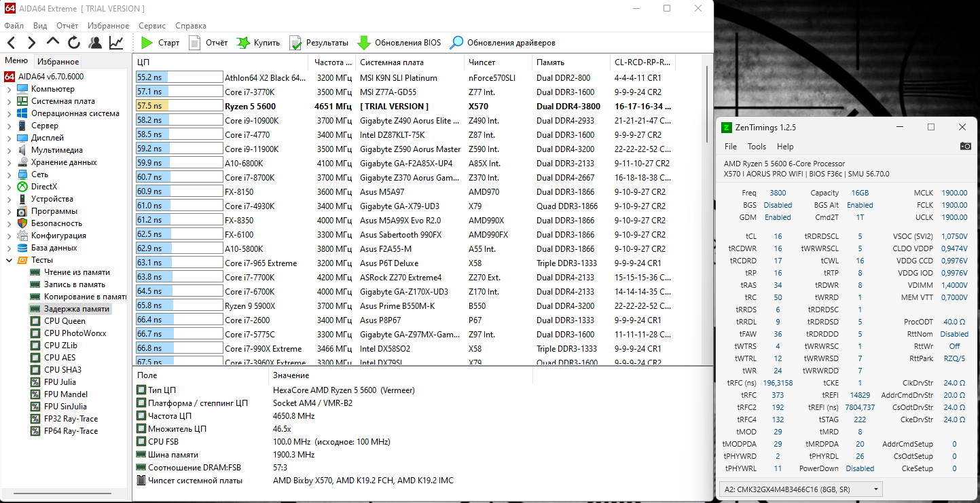Sort by the ЦП column header

point(222,62)
